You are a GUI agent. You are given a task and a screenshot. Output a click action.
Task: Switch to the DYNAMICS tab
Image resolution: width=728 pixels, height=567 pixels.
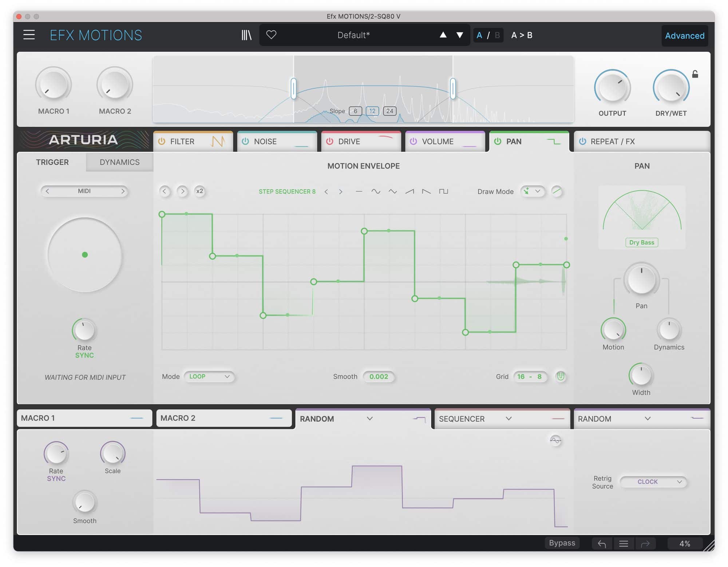pyautogui.click(x=119, y=162)
